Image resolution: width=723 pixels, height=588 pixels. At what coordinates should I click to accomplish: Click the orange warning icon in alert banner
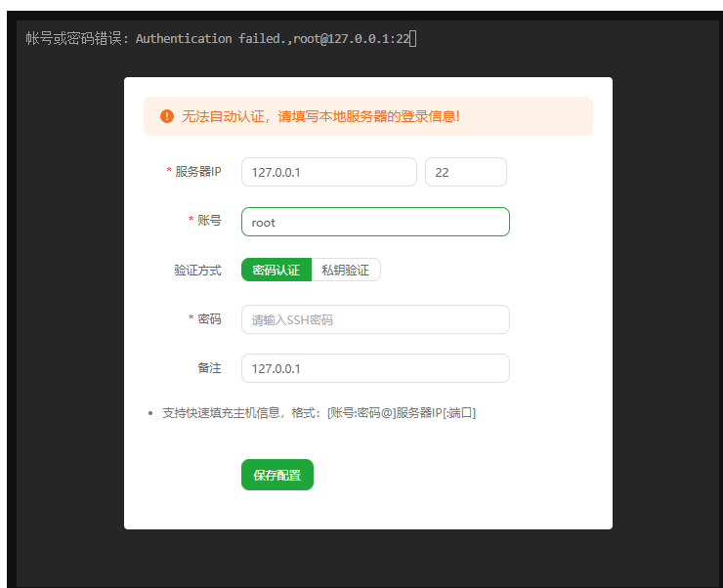tap(167, 116)
